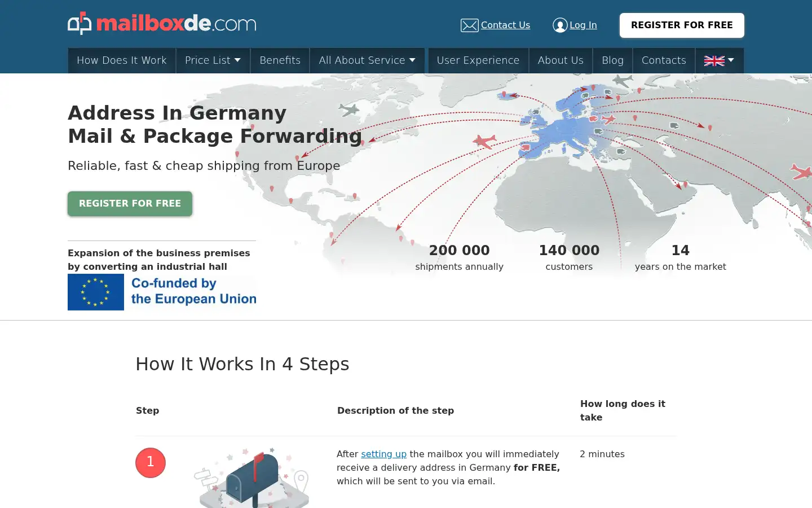Open the Benefits menu item
Viewport: 812px width, 508px height.
pos(280,60)
